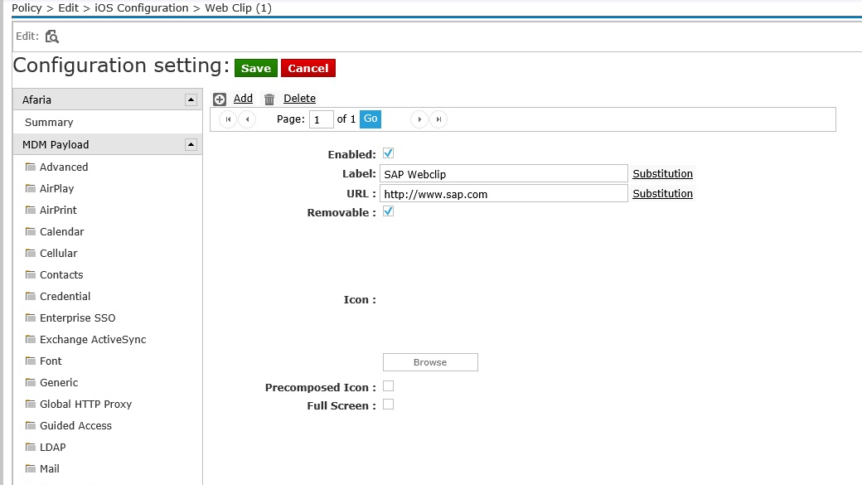Open Summary in the sidebar
The width and height of the screenshot is (862, 504).
pyautogui.click(x=49, y=122)
